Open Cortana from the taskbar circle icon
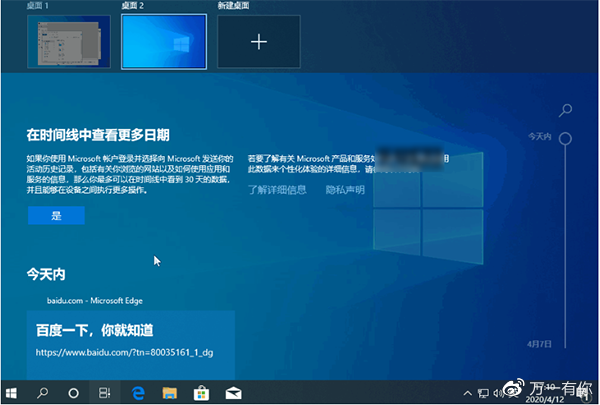 (73, 393)
